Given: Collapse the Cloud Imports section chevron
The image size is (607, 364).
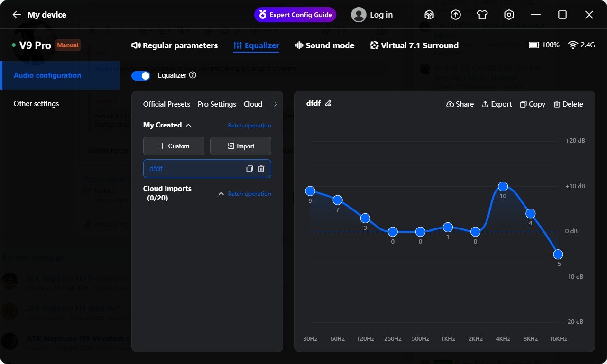Looking at the screenshot, I should [221, 193].
